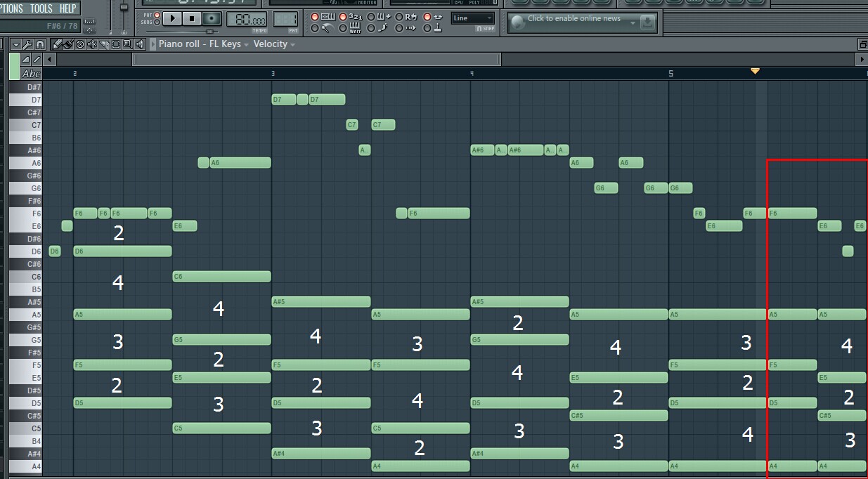Select the long D6 note in bar 2

pyautogui.click(x=122, y=251)
